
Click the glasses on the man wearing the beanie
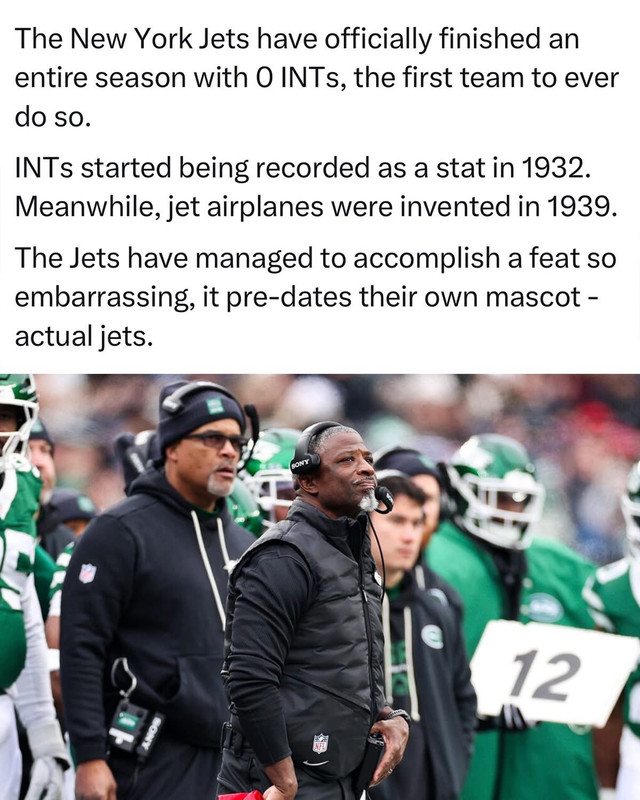(216, 440)
